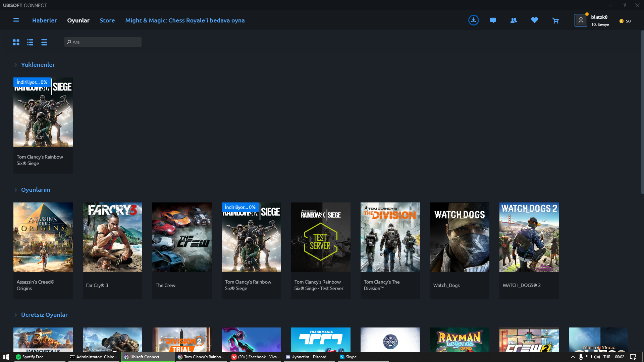Screen dimensions: 644x362
Task: Collapse the Ücretsiz Oyunlar section
Action: 16,315
